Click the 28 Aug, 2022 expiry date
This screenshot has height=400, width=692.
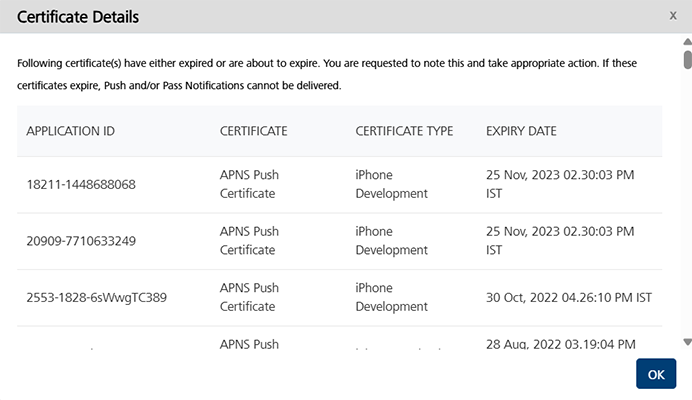[560, 344]
